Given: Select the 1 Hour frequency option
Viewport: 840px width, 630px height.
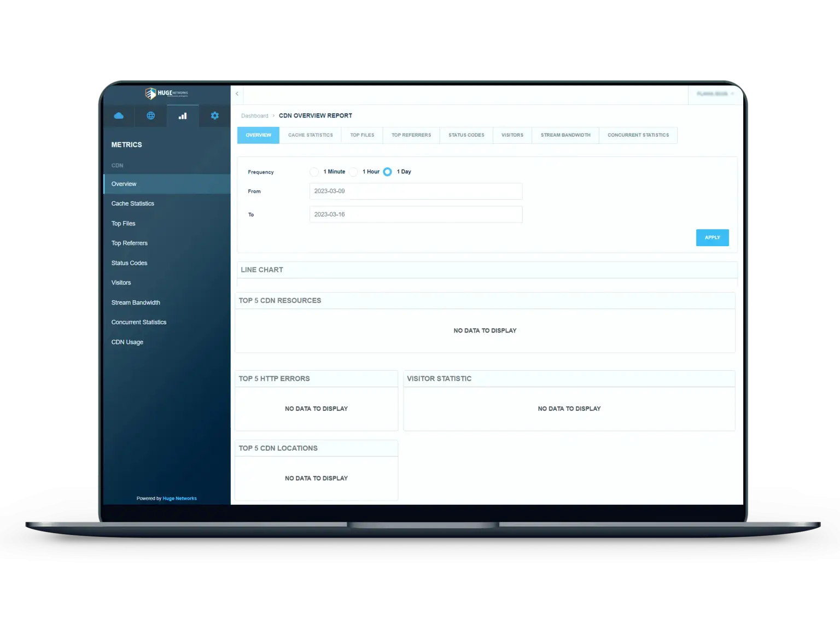Looking at the screenshot, I should [354, 172].
